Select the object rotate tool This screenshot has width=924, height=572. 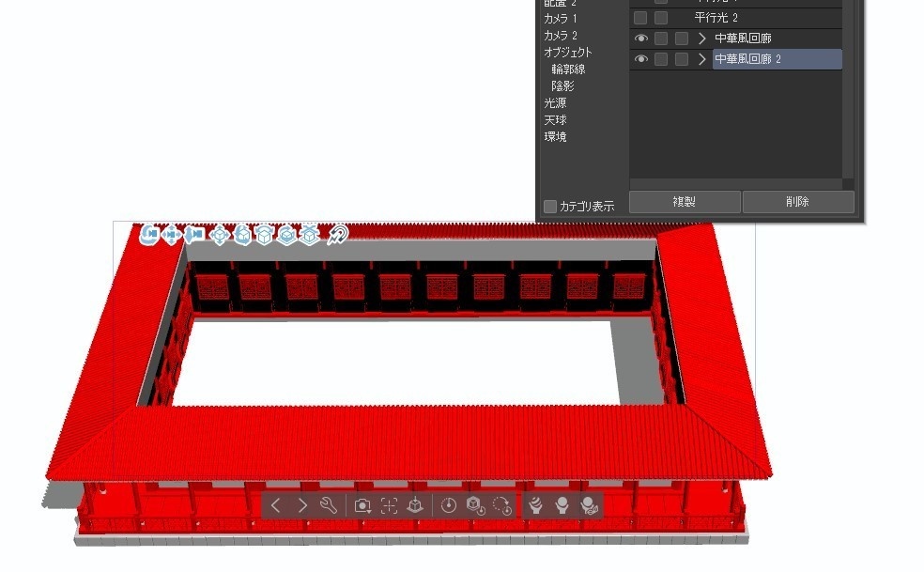[242, 235]
